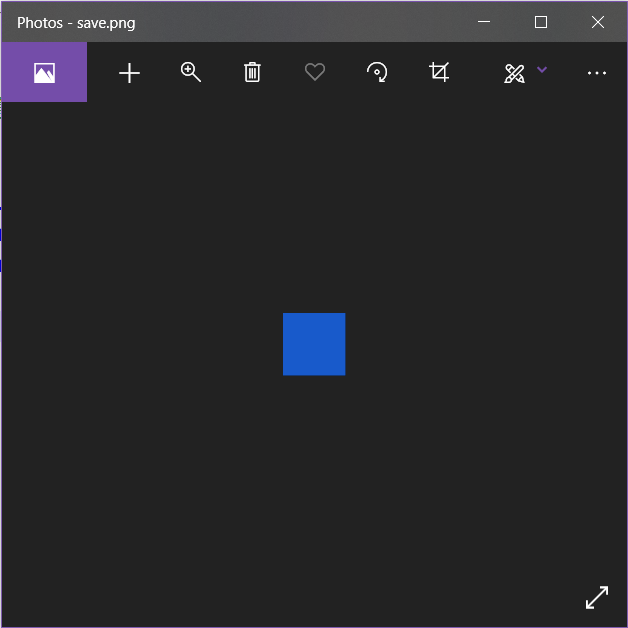Expand the Edit & Create dropdown chevron
This screenshot has height=628, width=628.
(x=542, y=70)
